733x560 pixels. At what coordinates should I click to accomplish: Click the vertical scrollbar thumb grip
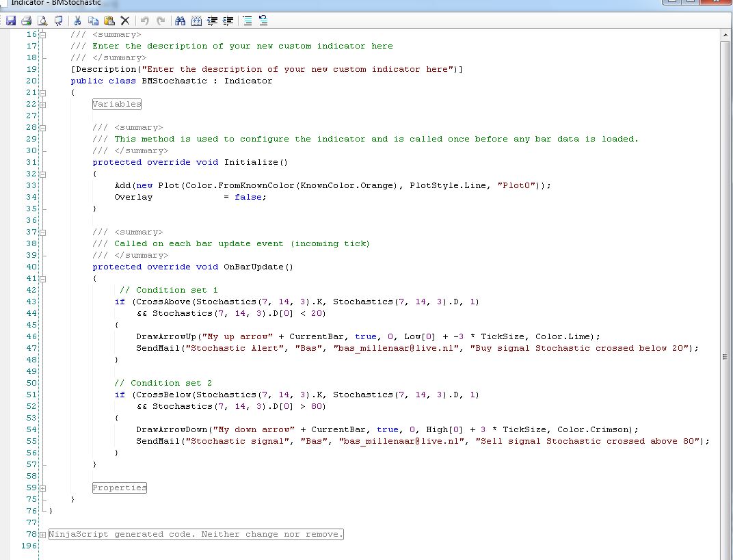pos(725,357)
